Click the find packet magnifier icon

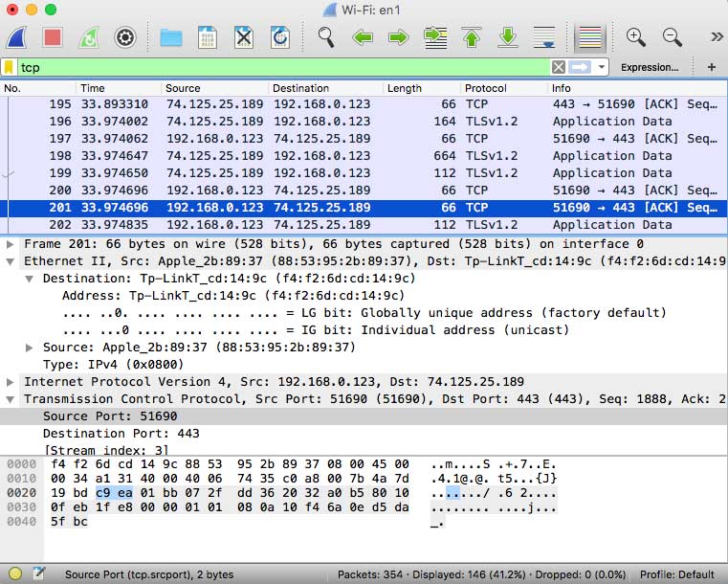(x=326, y=37)
